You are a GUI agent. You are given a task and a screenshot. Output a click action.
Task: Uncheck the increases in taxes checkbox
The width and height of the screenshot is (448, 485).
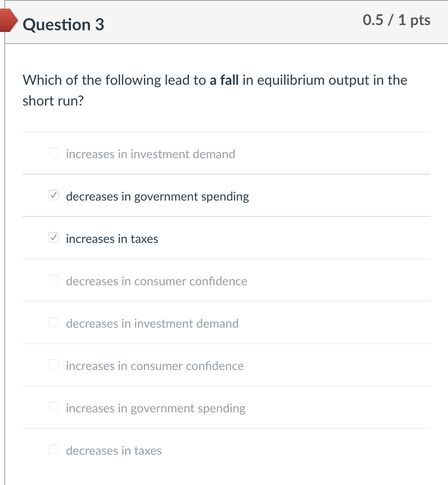coord(54,237)
